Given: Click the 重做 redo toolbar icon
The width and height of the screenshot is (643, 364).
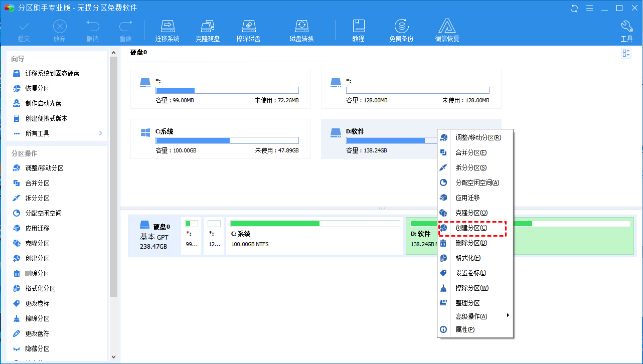Looking at the screenshot, I should coord(125,31).
